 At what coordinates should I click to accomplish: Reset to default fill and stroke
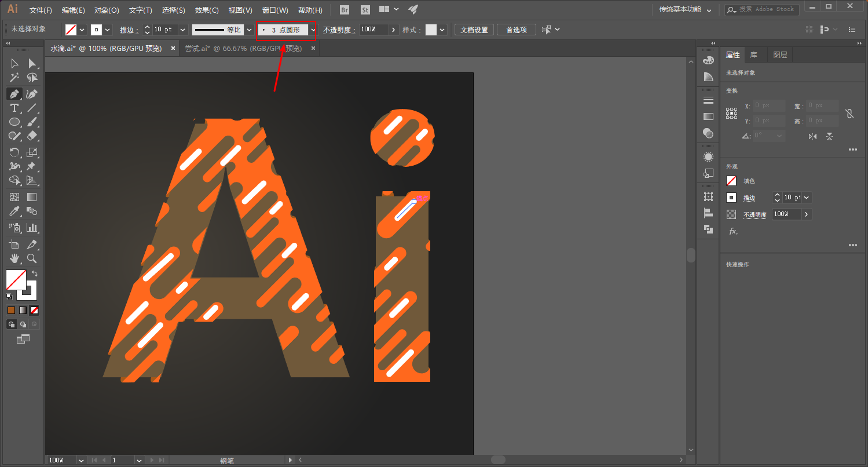tap(9, 296)
